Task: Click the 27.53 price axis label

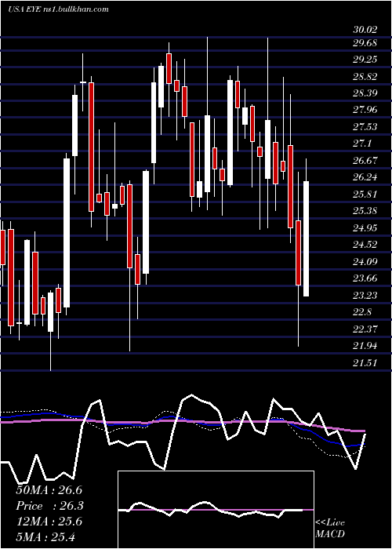Action: pyautogui.click(x=365, y=127)
